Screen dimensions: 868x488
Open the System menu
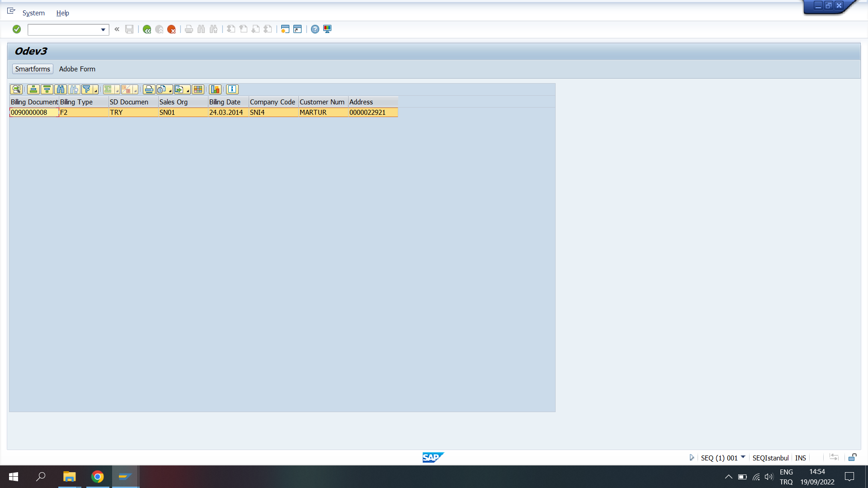(33, 13)
